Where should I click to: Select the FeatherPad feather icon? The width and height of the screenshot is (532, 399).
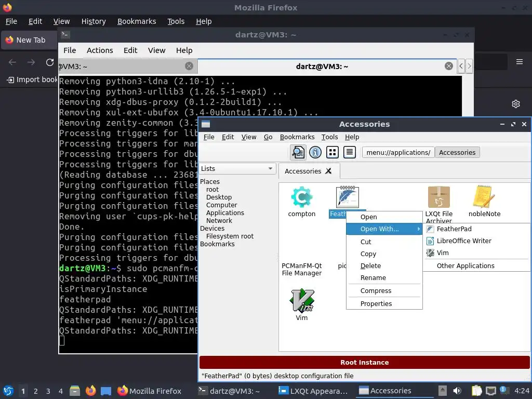(348, 197)
